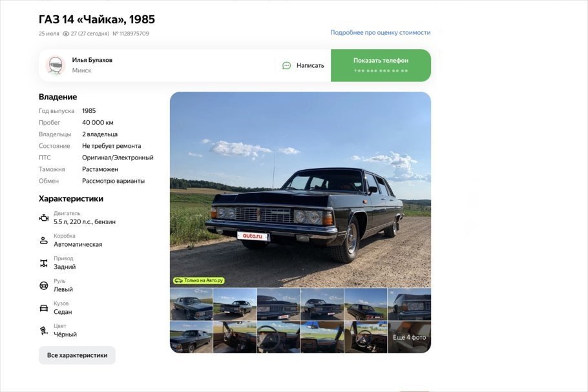Click the chat bubble icon next to Написать
The width and height of the screenshot is (588, 392).
pos(286,66)
